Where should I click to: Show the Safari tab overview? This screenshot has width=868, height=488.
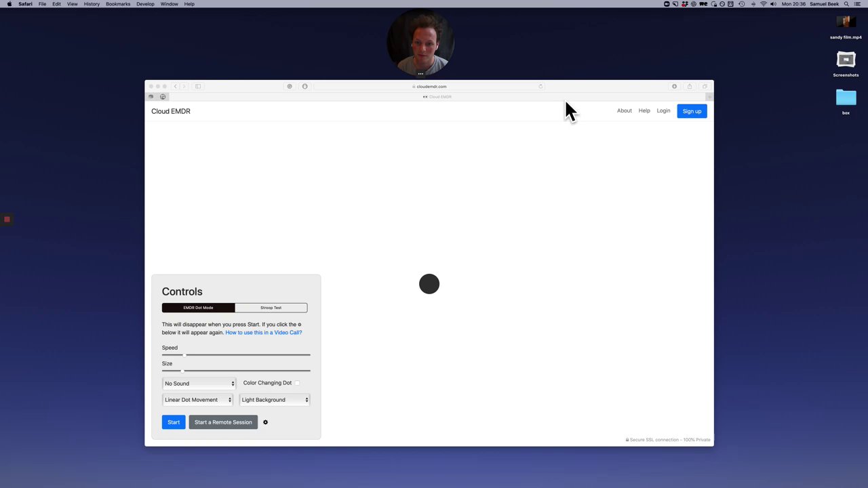[705, 86]
